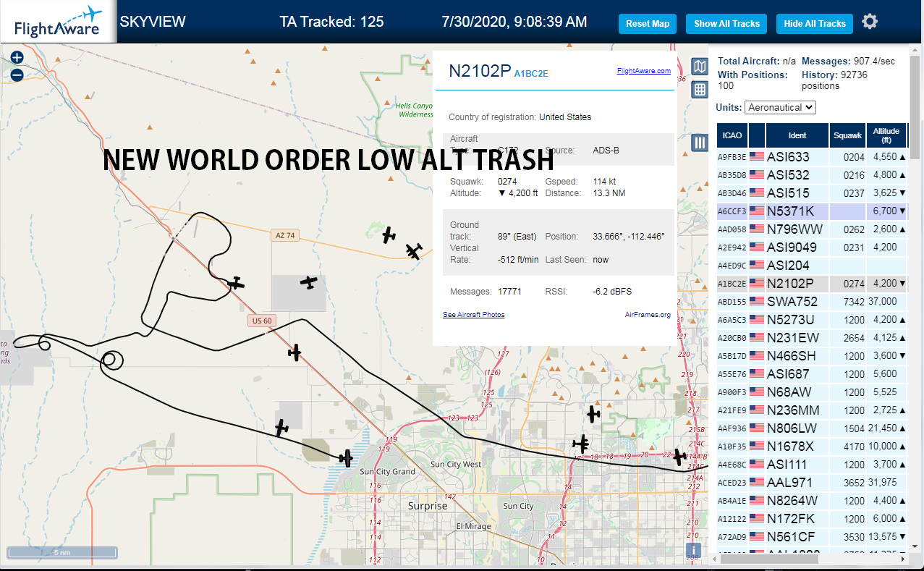Open the FlightAware.com link

(643, 71)
